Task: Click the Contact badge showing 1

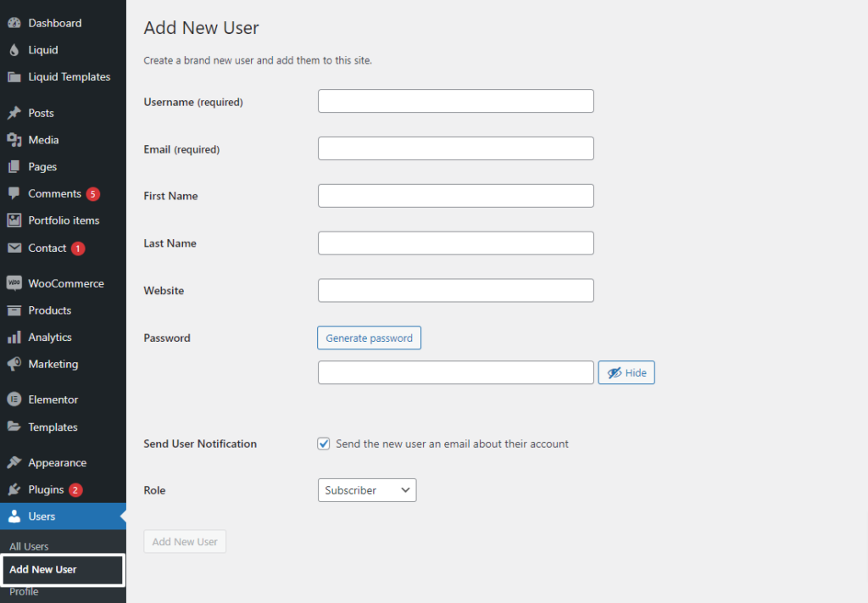Action: click(78, 248)
